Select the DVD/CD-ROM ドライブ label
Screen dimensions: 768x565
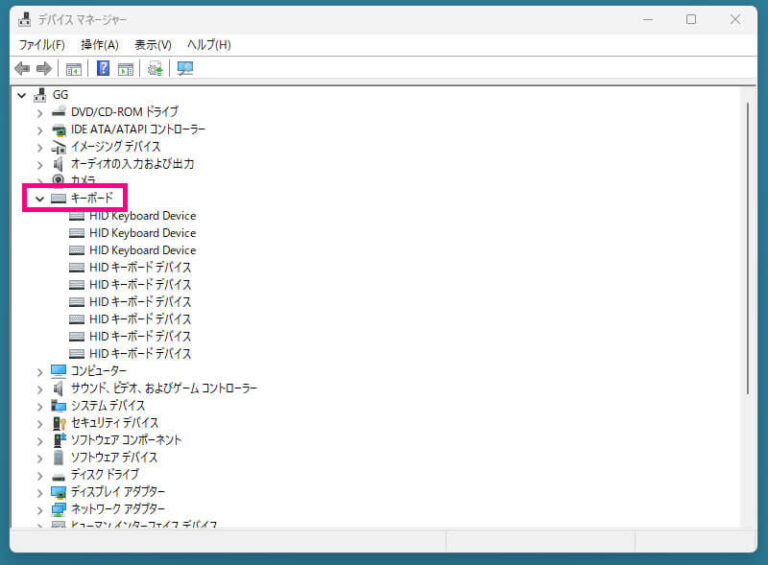tap(124, 112)
